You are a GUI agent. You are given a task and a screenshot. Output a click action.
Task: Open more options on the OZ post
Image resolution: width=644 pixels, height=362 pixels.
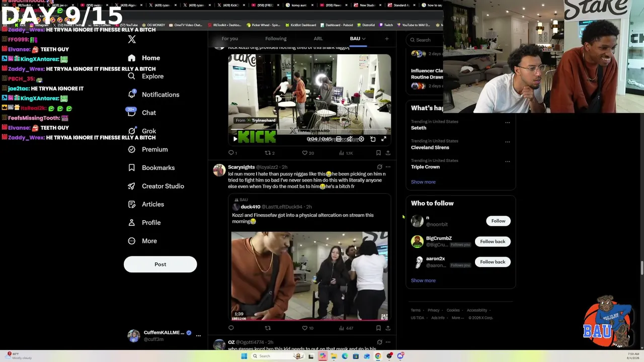[x=388, y=342]
